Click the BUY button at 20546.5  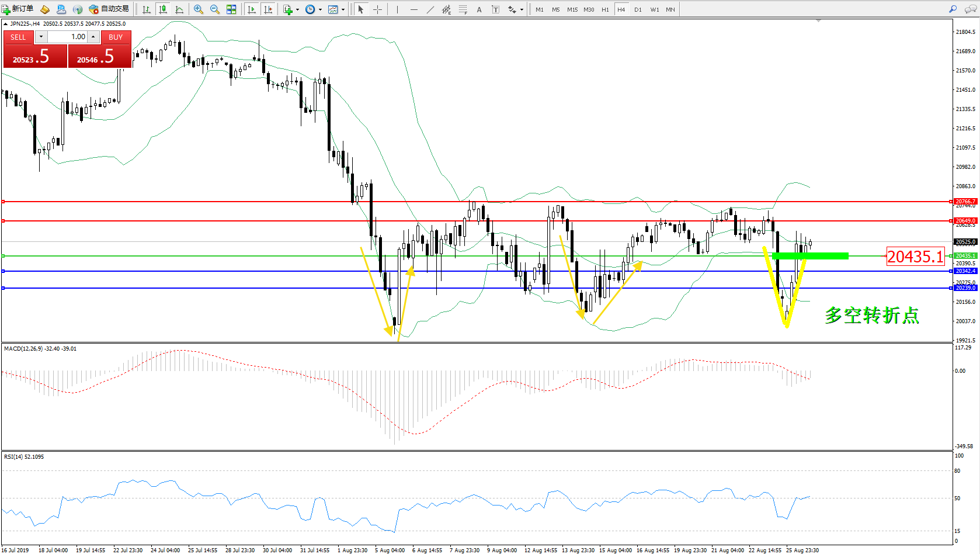(100, 57)
